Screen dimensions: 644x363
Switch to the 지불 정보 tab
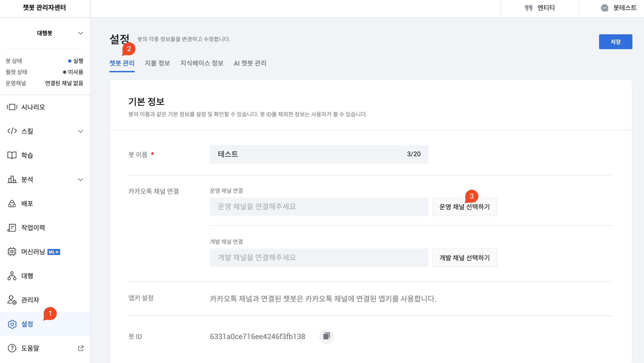pyautogui.click(x=157, y=63)
